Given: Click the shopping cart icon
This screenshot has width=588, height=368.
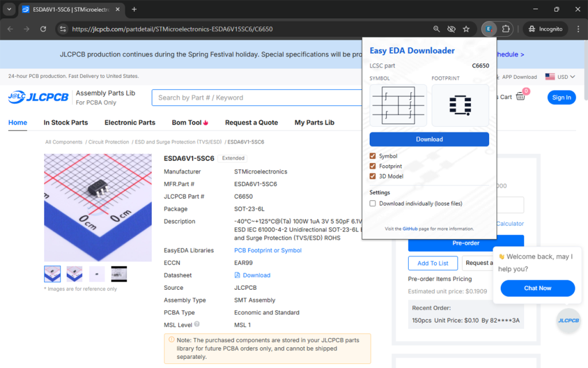Looking at the screenshot, I should click(520, 97).
